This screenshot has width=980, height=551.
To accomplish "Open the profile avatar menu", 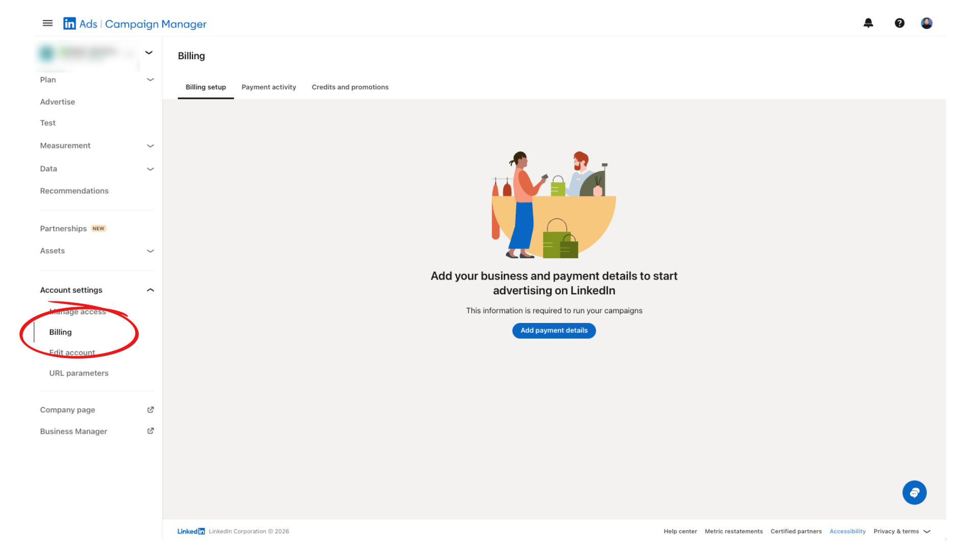I will (926, 23).
